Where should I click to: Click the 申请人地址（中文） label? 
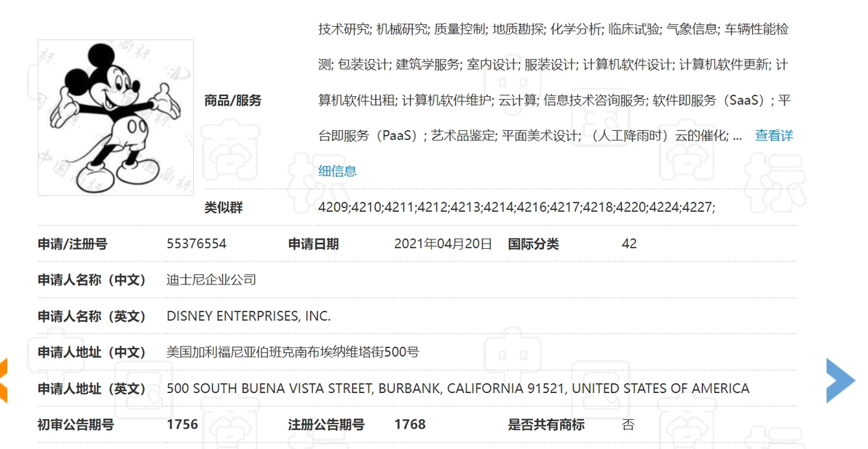coord(92,352)
